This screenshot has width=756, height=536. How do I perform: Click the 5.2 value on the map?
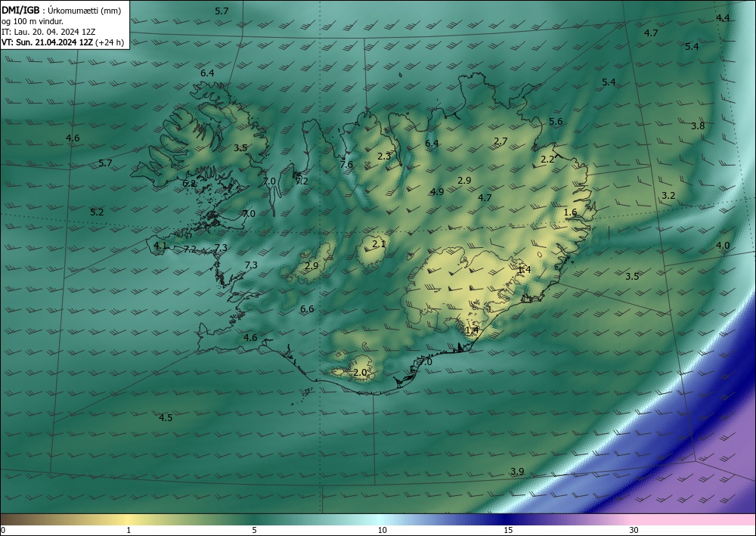97,212
